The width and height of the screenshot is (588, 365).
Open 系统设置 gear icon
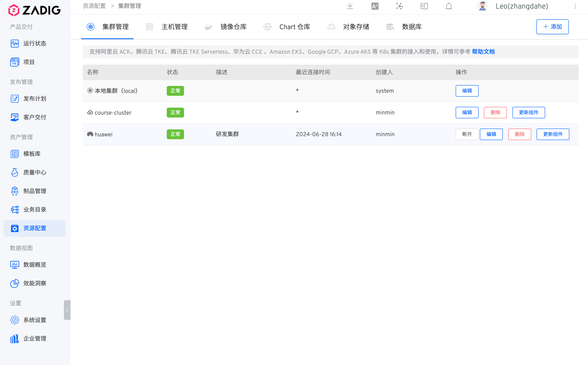coord(15,320)
